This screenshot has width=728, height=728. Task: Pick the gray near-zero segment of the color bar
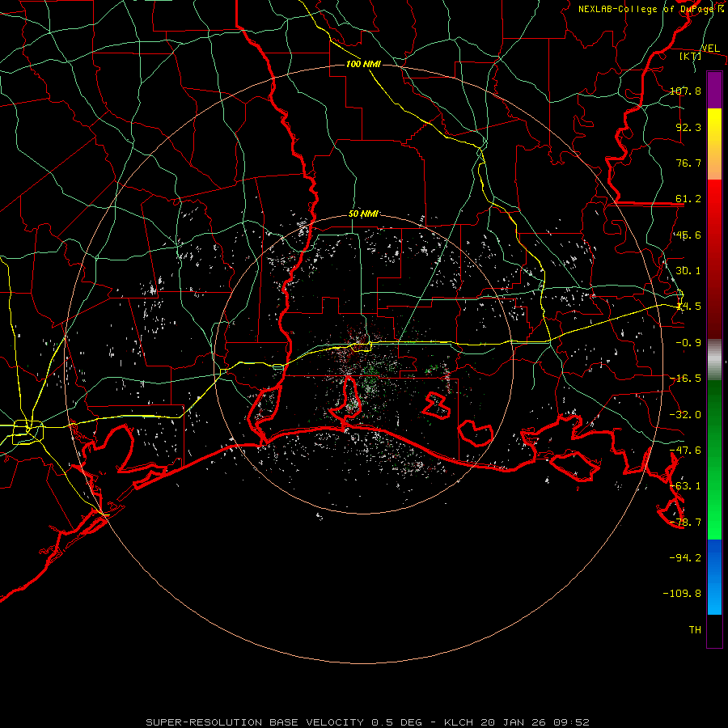(714, 360)
